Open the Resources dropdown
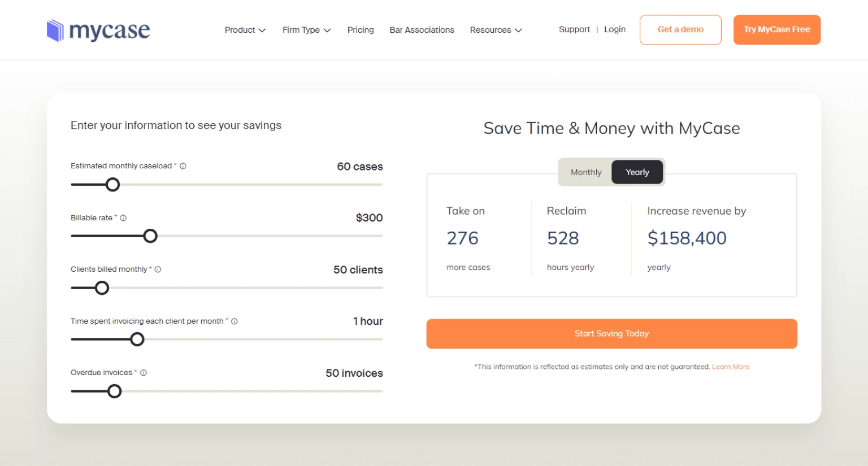 (495, 30)
